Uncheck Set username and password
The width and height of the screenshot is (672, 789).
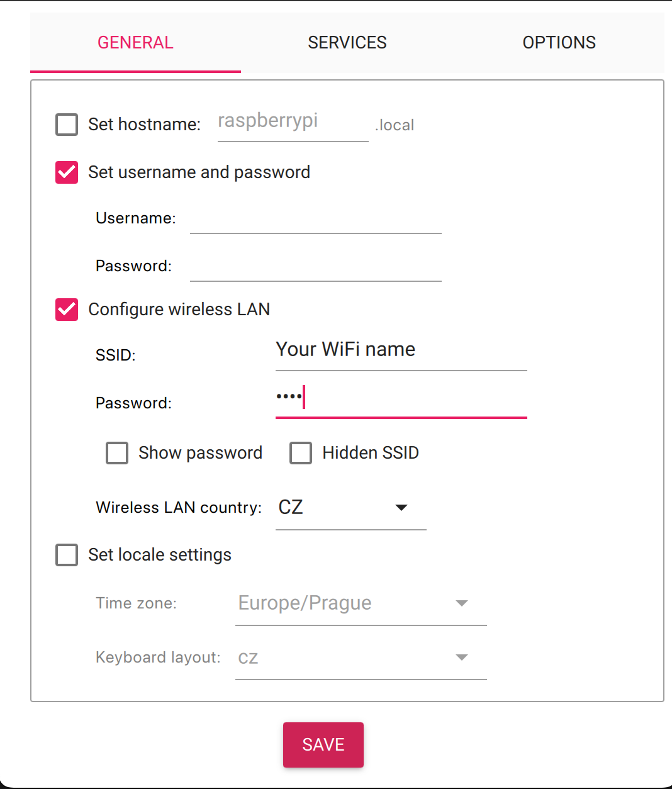pos(67,172)
